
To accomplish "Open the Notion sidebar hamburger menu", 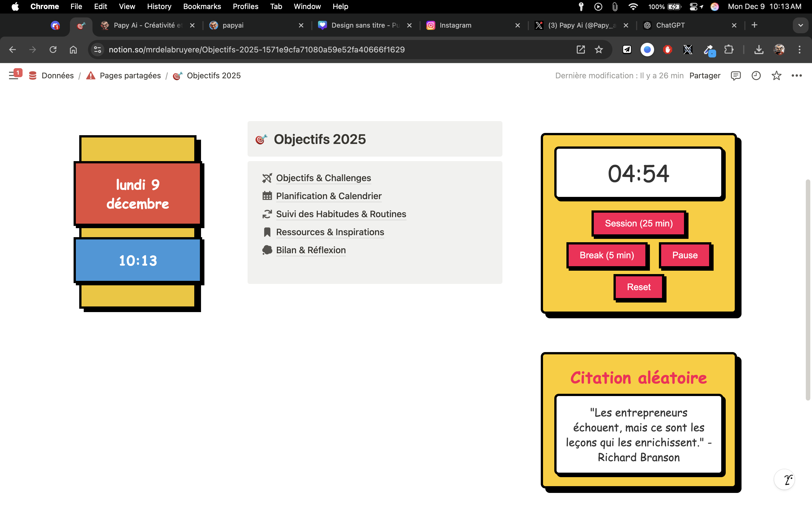I will [x=13, y=76].
